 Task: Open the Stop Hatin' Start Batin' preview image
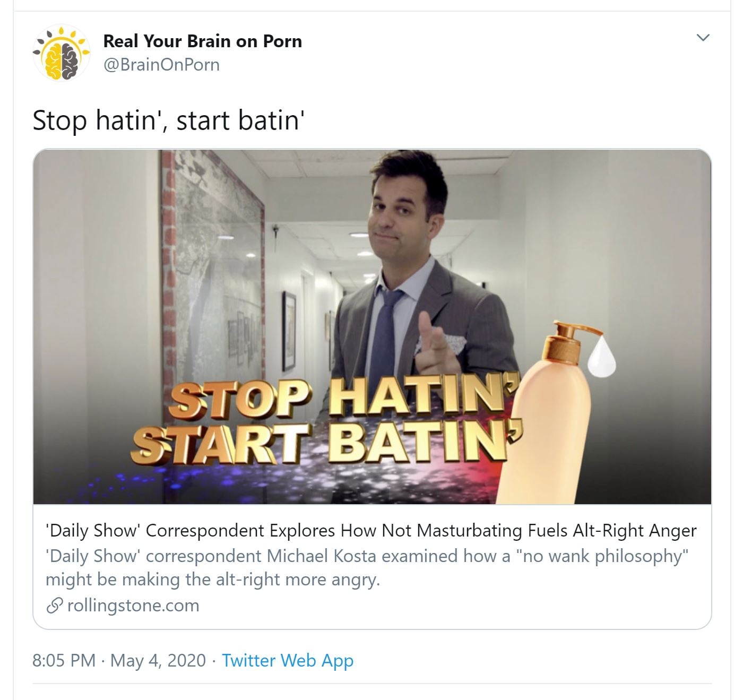click(372, 326)
